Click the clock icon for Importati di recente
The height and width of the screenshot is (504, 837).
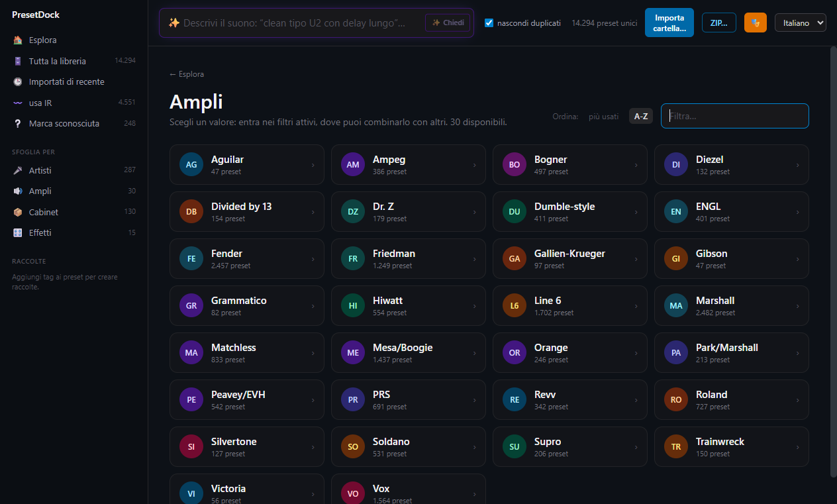[18, 82]
